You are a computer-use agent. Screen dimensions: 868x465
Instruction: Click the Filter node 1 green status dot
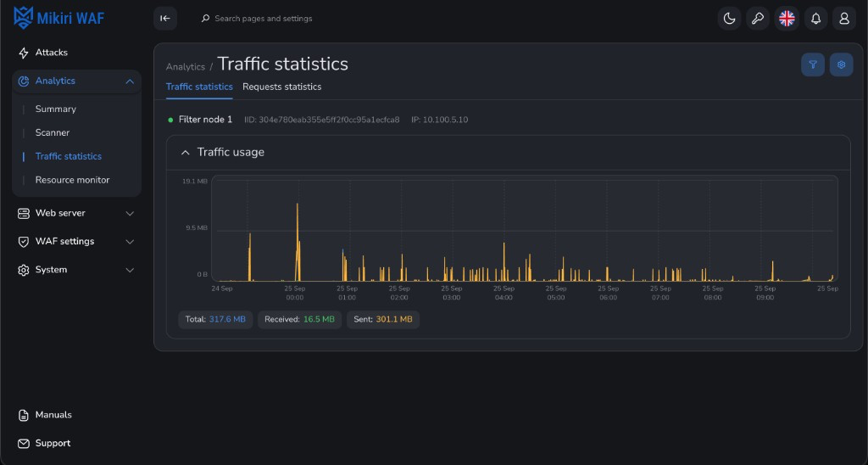pyautogui.click(x=170, y=120)
